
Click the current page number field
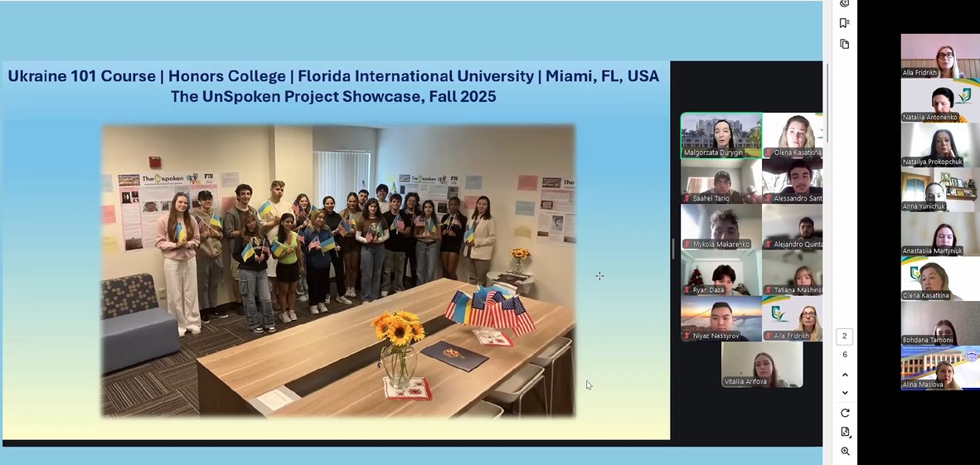(x=845, y=336)
